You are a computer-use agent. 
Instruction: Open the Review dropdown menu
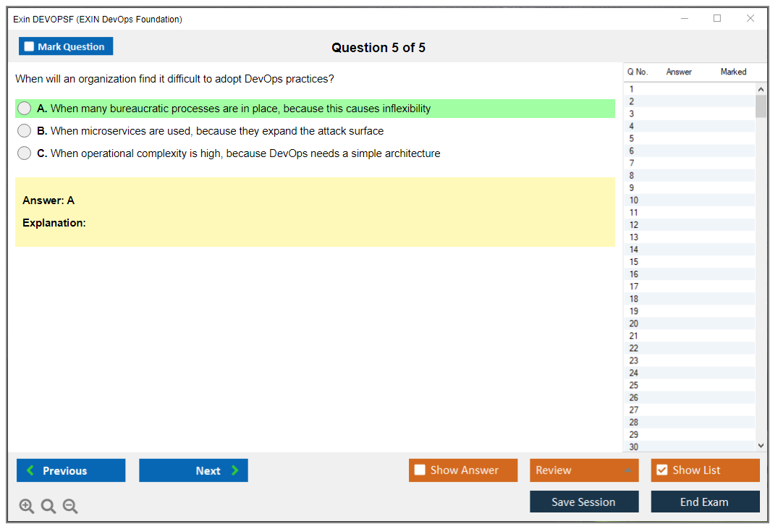[x=584, y=470]
